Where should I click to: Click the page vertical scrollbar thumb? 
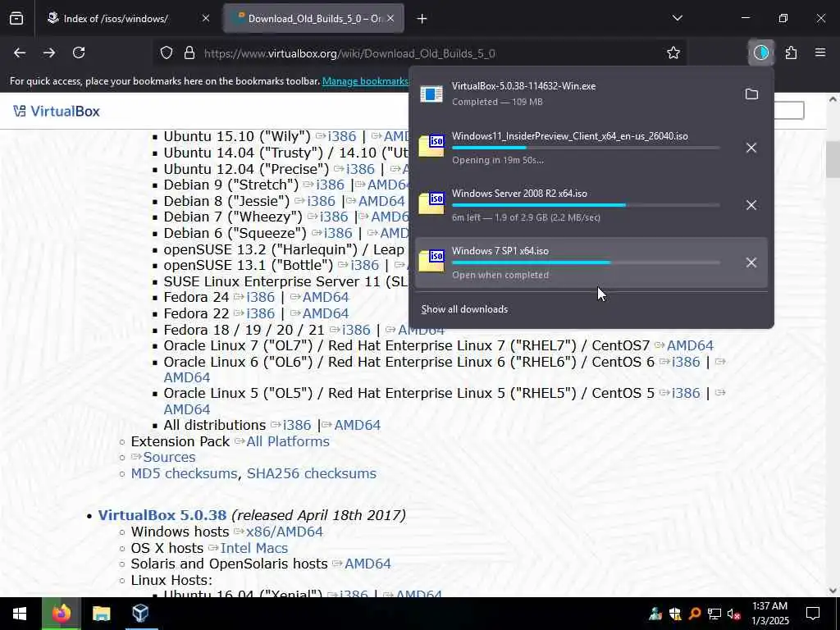(x=833, y=159)
